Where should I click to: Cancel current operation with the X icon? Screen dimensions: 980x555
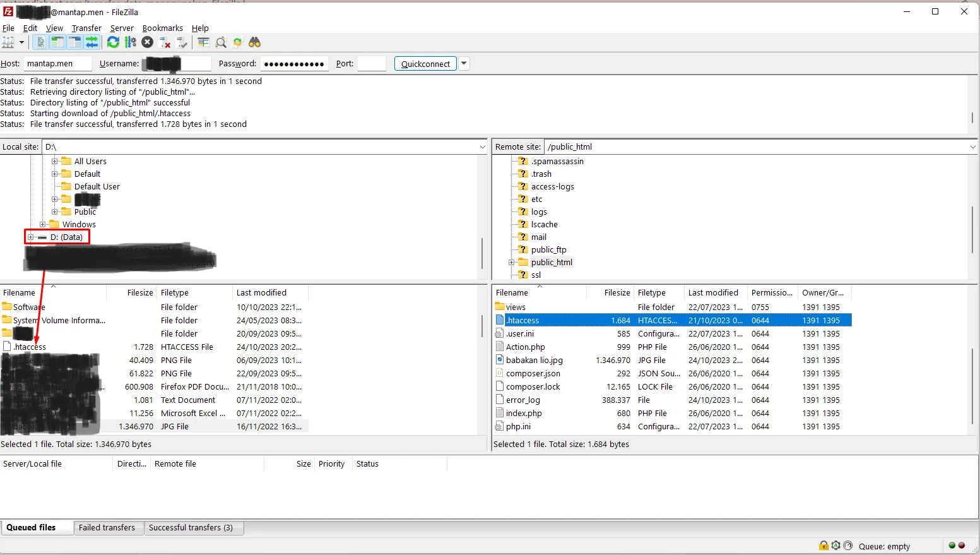point(147,42)
